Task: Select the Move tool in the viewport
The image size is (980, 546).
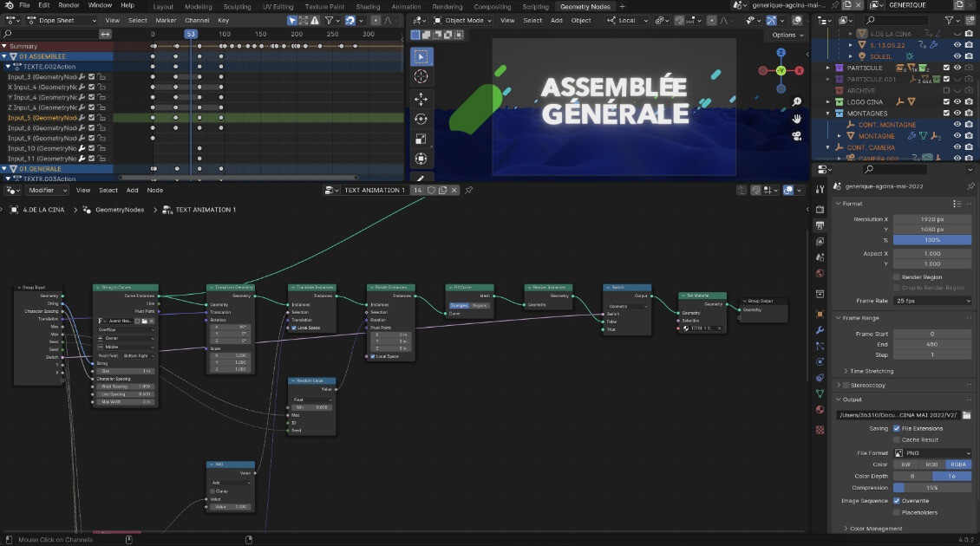Action: 421,99
